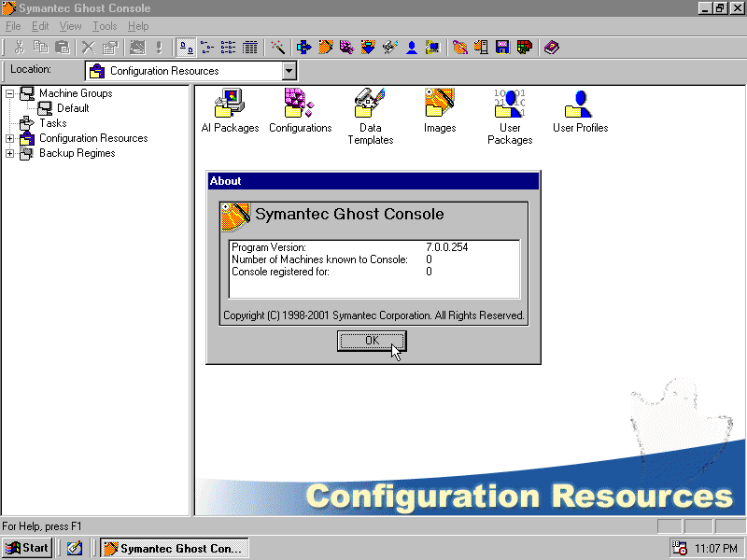
Task: Select Machine Groups in the tree
Action: (x=76, y=93)
